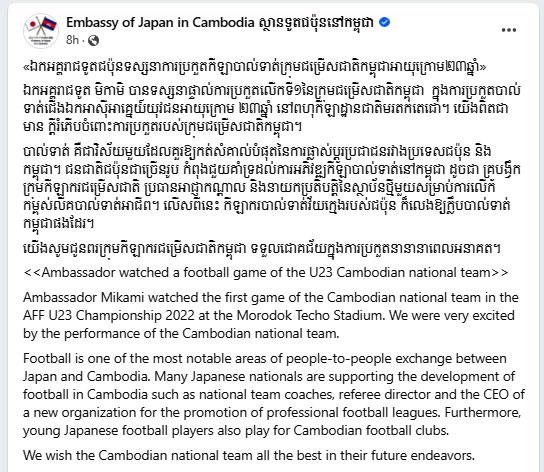Click the second Khmer paragraph about football
Image resolution: width=544 pixels, height=472 pixels.
[x=272, y=188]
